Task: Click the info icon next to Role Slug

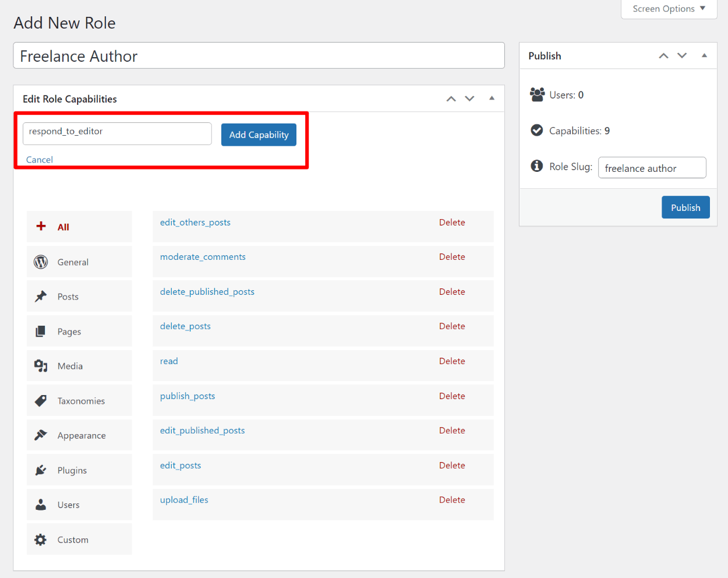Action: click(x=537, y=166)
